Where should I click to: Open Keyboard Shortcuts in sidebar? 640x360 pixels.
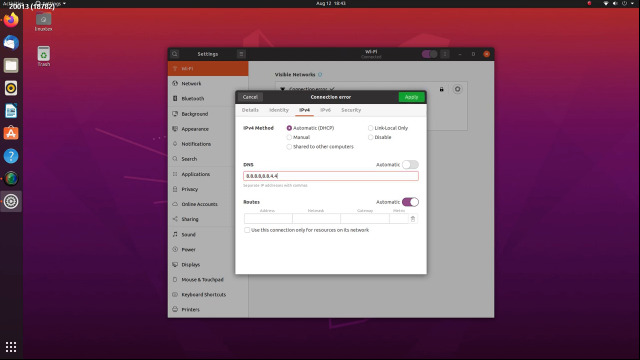pyautogui.click(x=208, y=295)
